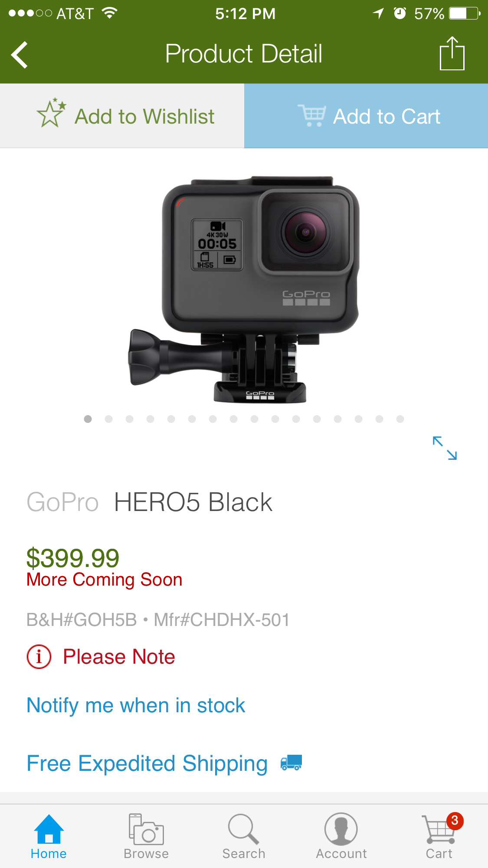Open the Cart tab with 3 items
Screen dimensions: 488x868
click(x=439, y=836)
